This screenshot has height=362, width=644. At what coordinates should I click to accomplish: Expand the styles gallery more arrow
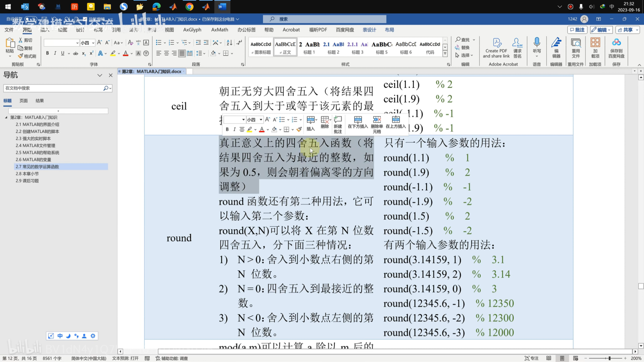pos(445,54)
